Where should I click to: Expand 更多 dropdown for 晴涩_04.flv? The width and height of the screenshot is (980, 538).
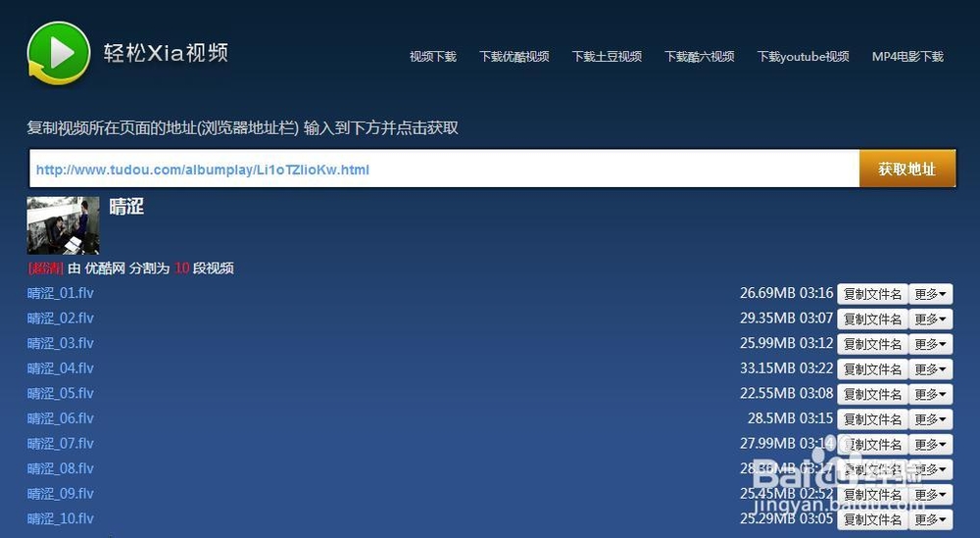931,368
